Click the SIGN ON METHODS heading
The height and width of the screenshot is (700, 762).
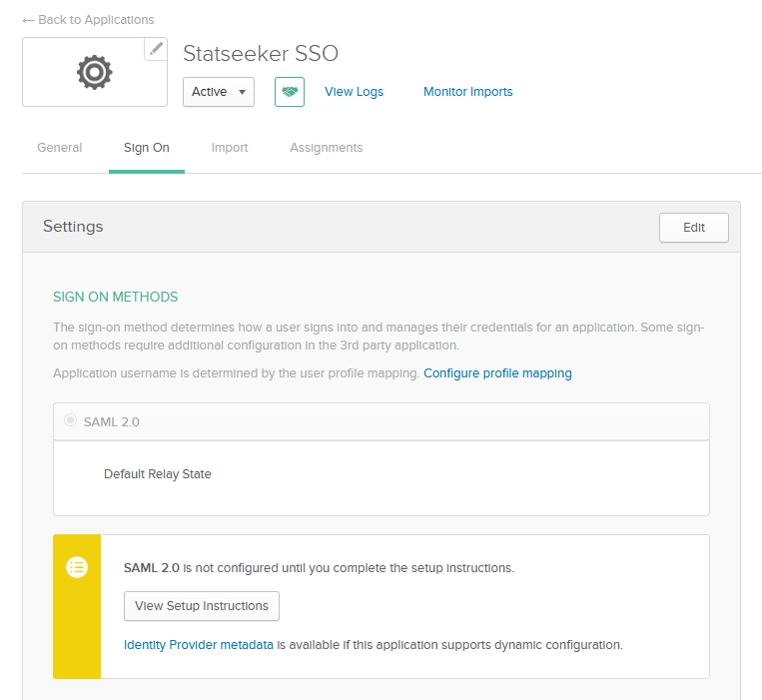116,297
